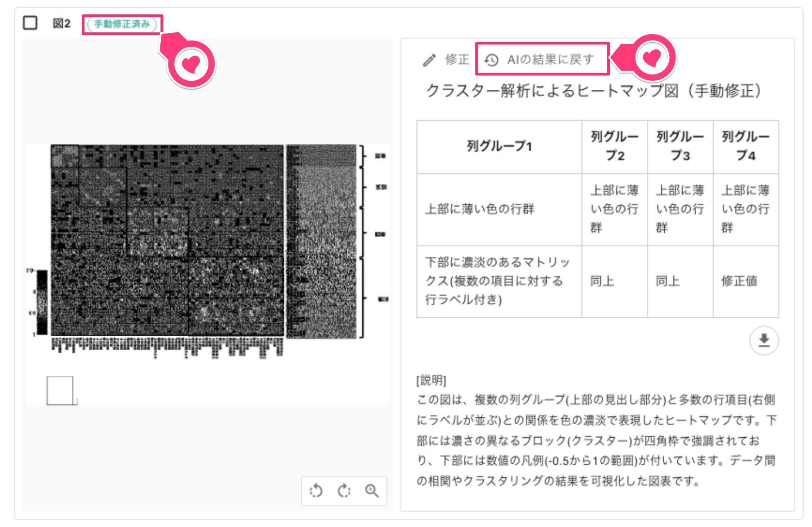Click the history clock icon

[x=491, y=60]
